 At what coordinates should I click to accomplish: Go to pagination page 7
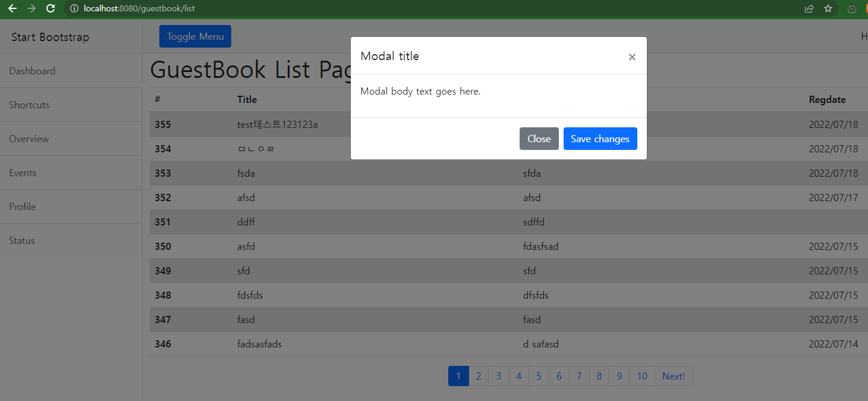tap(579, 376)
